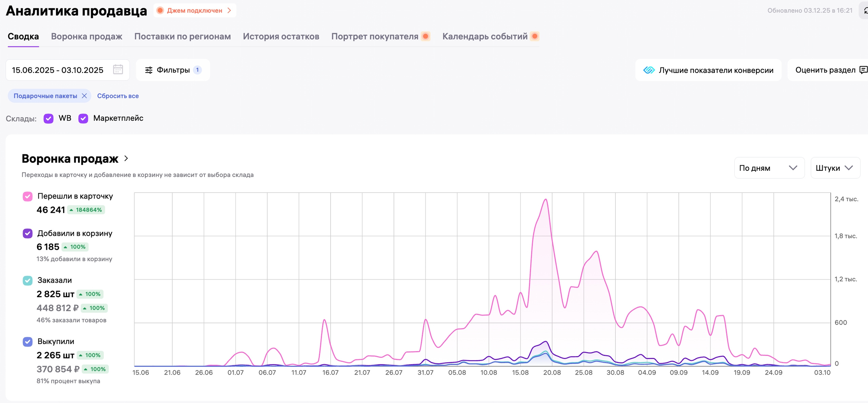Image resolution: width=868 pixels, height=403 pixels.
Task: Toggle the Заказали series checkbox
Action: pos(27,281)
